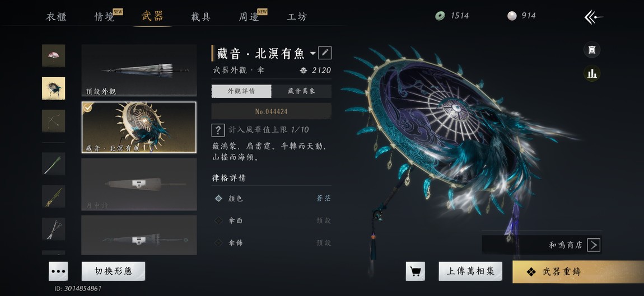The width and height of the screenshot is (644, 296).
Task: Select the fan weapon category icon
Action: tap(53, 56)
